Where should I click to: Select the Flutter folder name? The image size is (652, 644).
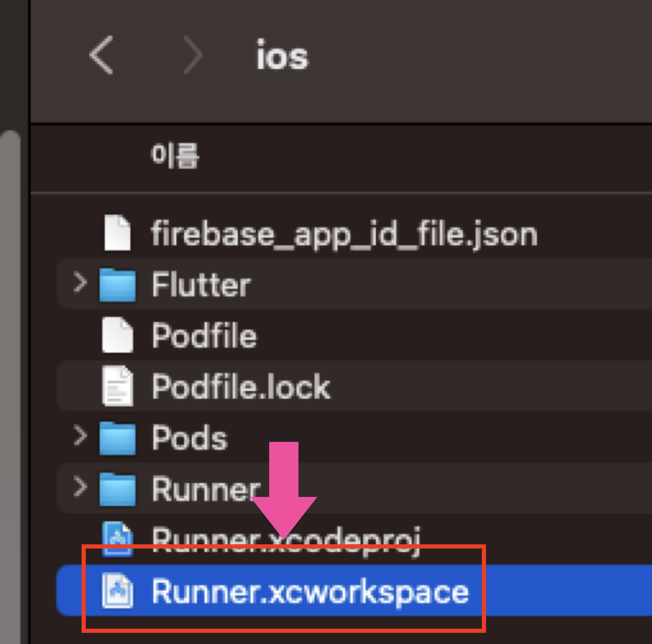201,285
